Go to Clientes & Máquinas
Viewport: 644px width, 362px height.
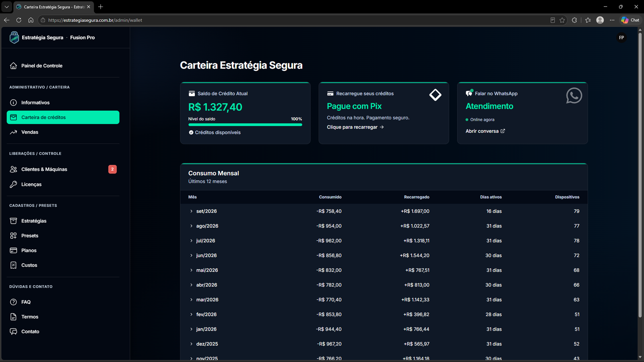(63, 169)
